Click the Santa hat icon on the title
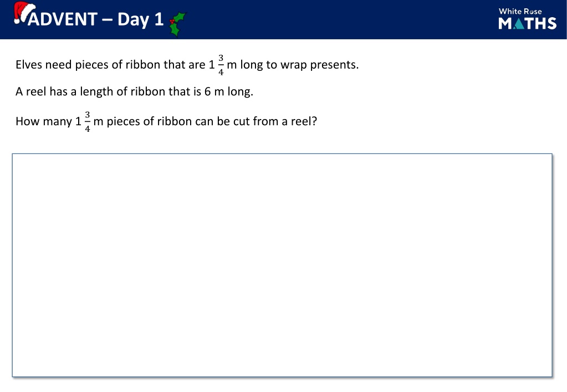Viewport: 567px width, 392px height. pos(24,12)
